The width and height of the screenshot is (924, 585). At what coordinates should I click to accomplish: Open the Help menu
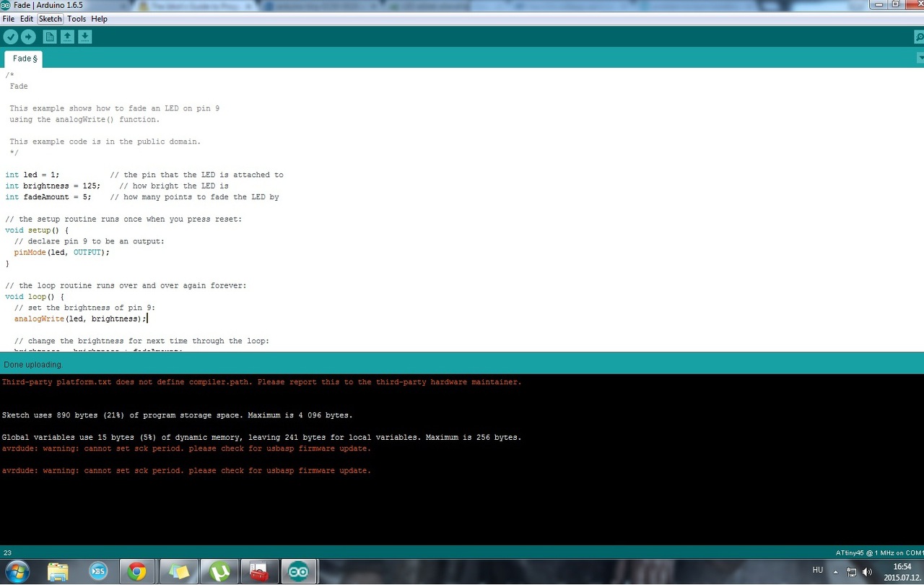pyautogui.click(x=99, y=19)
